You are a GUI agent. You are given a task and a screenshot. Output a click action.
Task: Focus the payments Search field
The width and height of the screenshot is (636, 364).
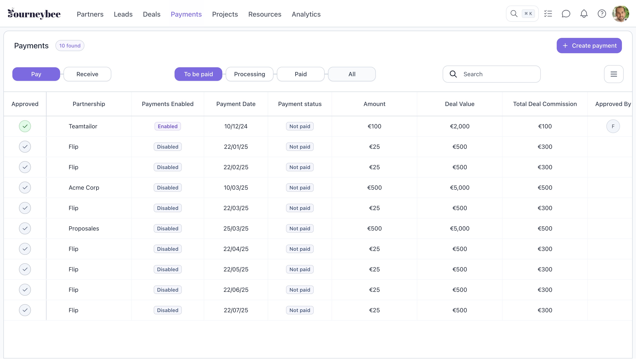pyautogui.click(x=491, y=74)
